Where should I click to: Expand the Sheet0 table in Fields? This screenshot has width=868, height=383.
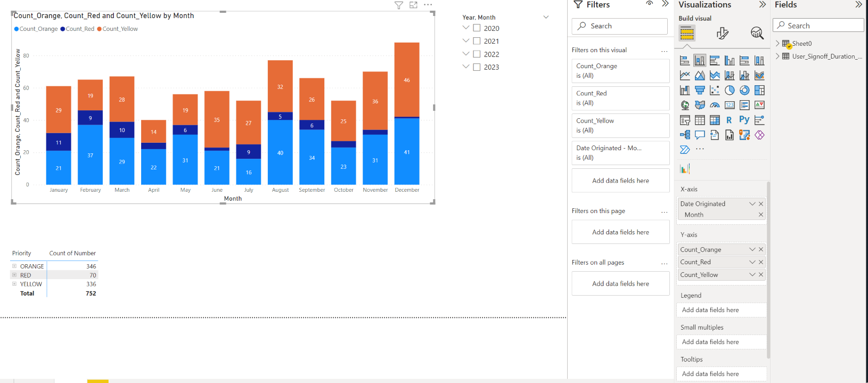[x=777, y=43]
